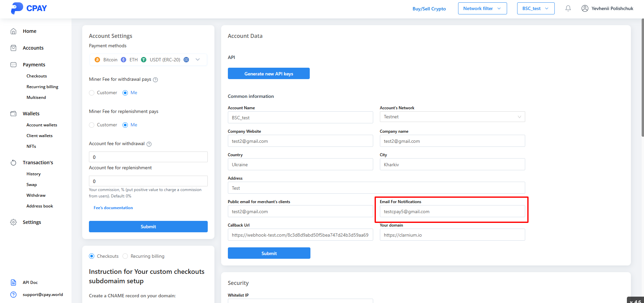Click the Email For Notifications field
The width and height of the screenshot is (644, 303).
(452, 211)
